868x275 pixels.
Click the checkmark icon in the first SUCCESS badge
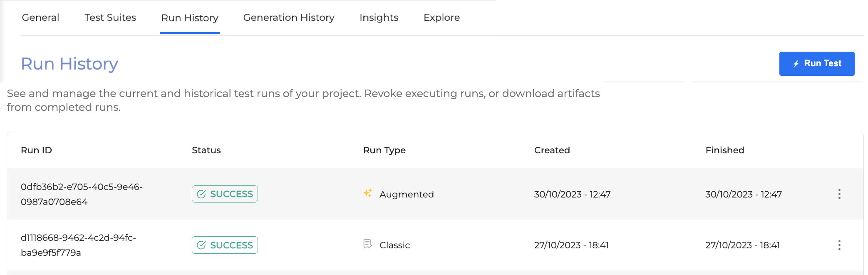coord(201,194)
